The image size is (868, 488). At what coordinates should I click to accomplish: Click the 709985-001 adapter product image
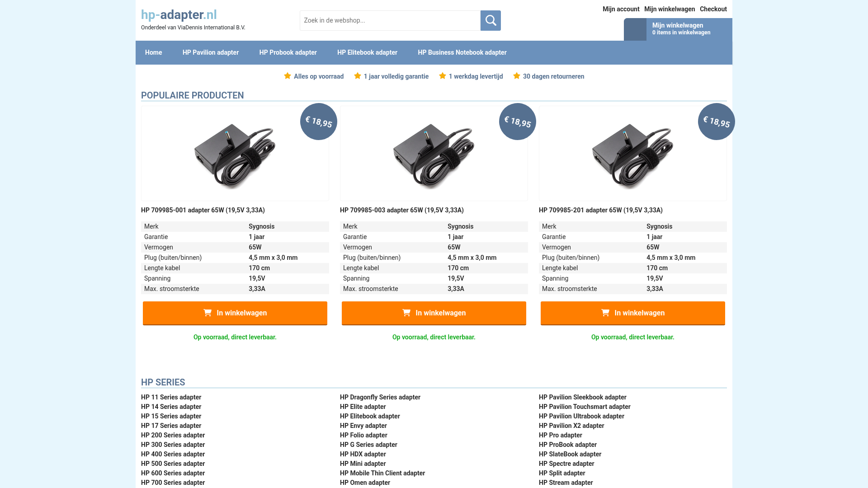[x=235, y=154]
